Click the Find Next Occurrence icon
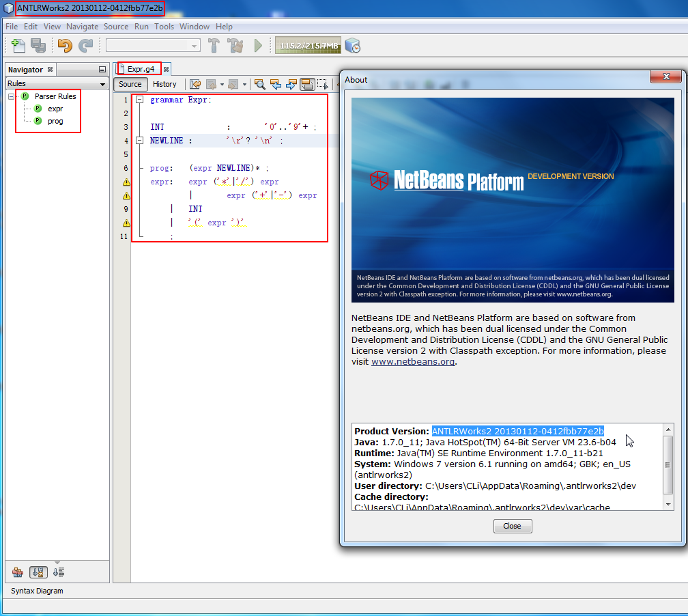The image size is (688, 616). 291,84
